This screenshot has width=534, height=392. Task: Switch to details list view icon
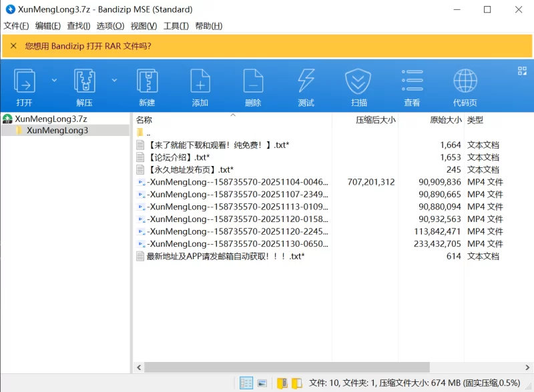pyautogui.click(x=246, y=383)
